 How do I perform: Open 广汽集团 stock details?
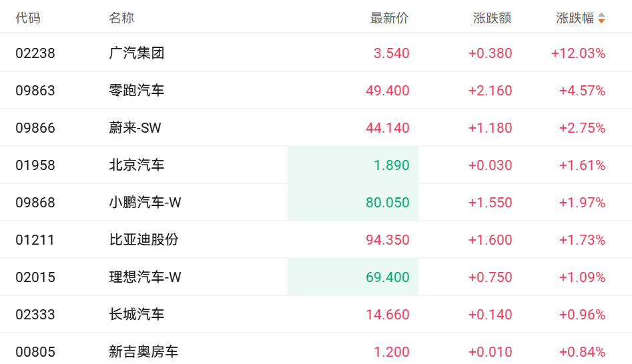coord(136,53)
